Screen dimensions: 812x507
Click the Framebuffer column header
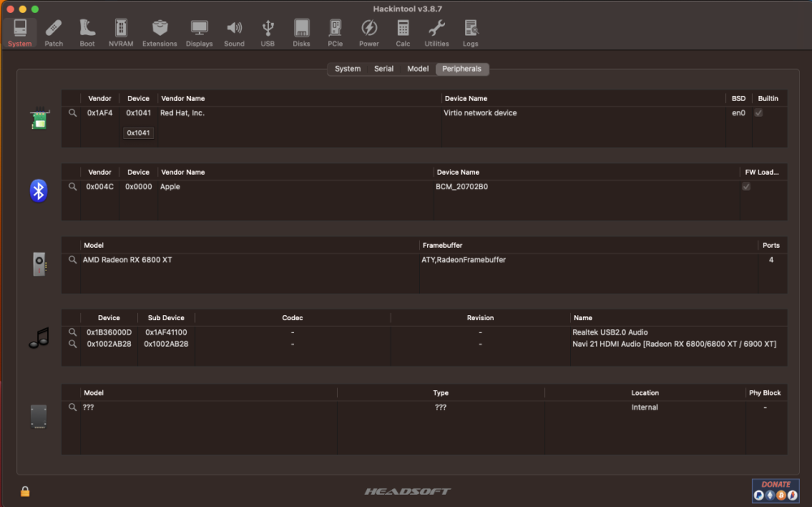coord(443,245)
